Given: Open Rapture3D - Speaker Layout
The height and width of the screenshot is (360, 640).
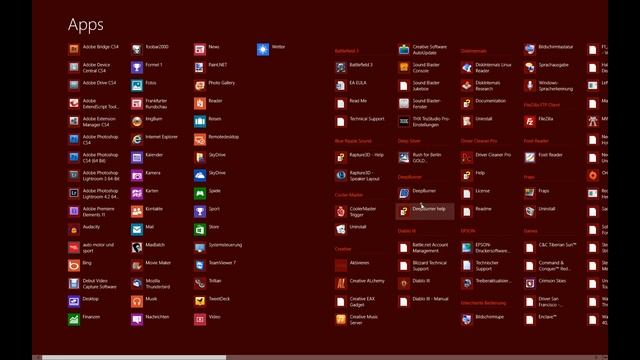Looking at the screenshot, I should [x=358, y=175].
